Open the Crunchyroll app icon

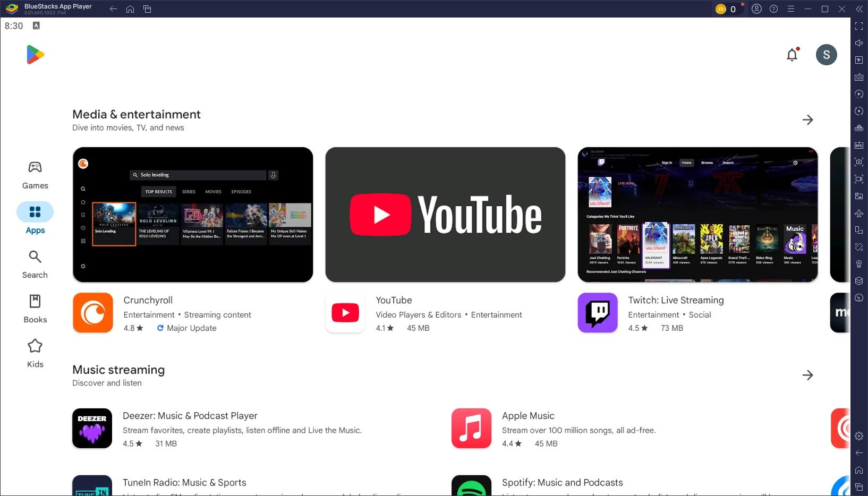[x=93, y=313]
